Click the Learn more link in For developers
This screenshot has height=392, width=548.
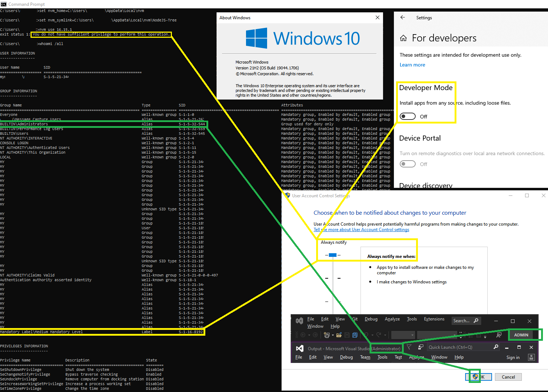pyautogui.click(x=412, y=65)
